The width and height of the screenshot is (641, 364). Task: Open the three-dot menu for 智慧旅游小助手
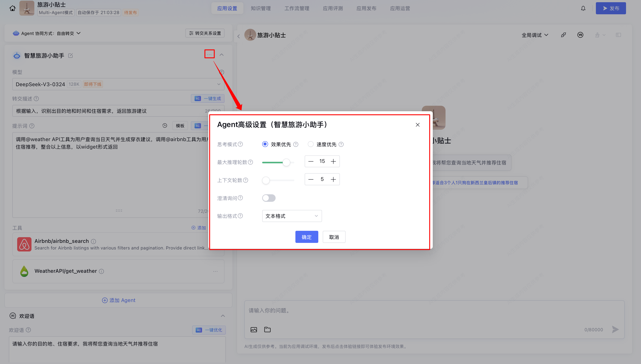[x=209, y=54]
